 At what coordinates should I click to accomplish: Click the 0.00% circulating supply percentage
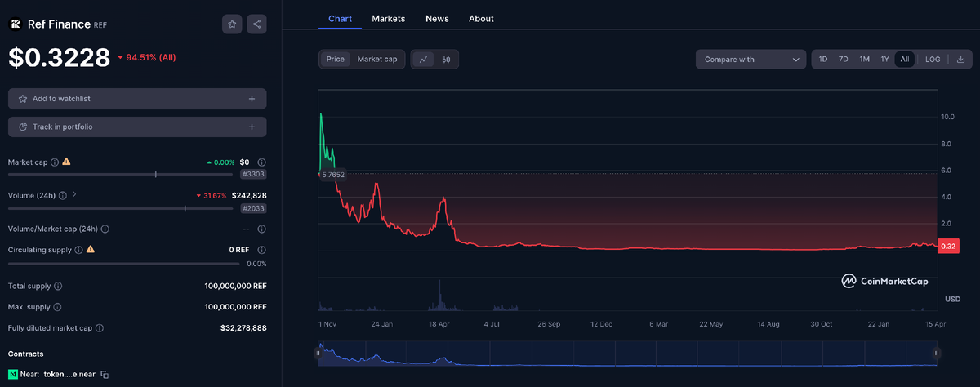[256, 264]
